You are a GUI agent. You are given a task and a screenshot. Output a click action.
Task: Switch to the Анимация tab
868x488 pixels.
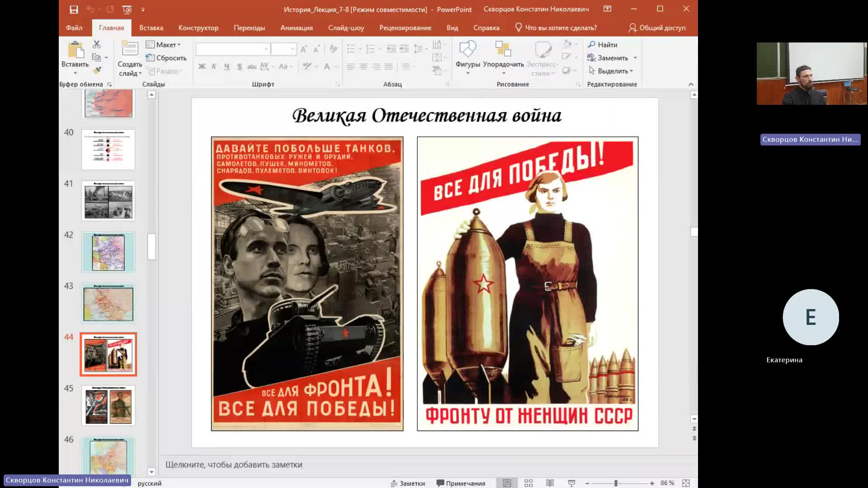[x=297, y=28]
